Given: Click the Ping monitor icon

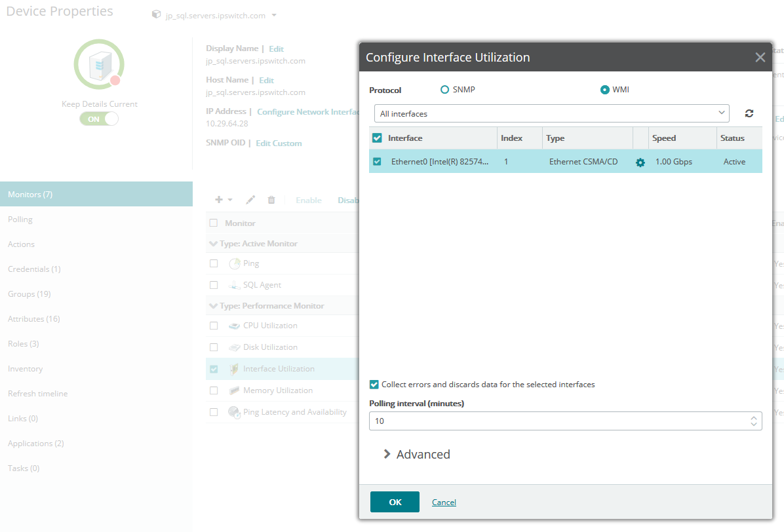Looking at the screenshot, I should click(235, 264).
